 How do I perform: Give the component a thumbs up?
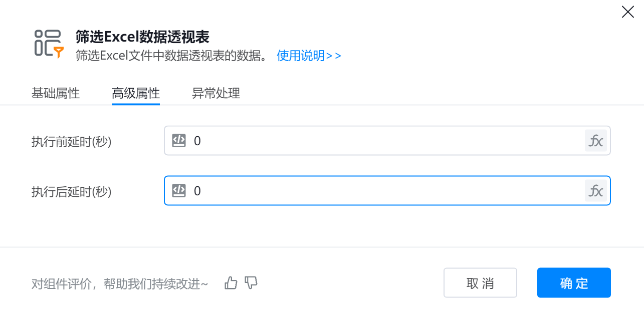pyautogui.click(x=231, y=283)
